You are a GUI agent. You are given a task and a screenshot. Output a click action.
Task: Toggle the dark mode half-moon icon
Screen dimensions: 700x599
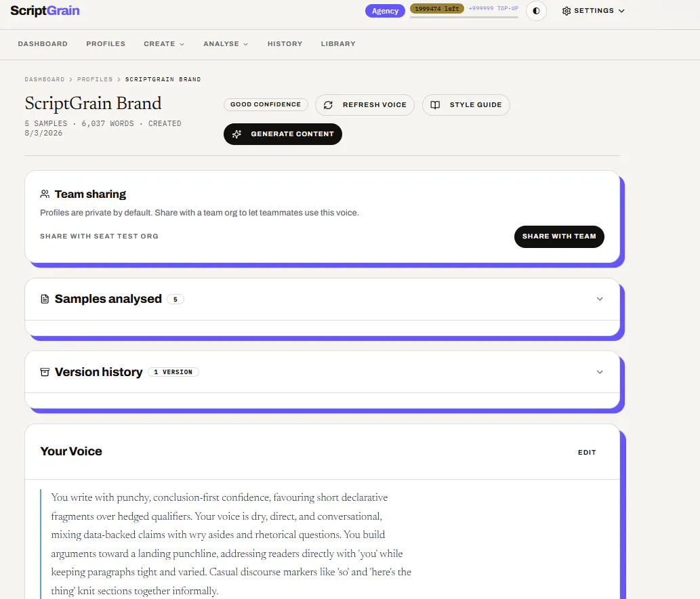click(536, 11)
